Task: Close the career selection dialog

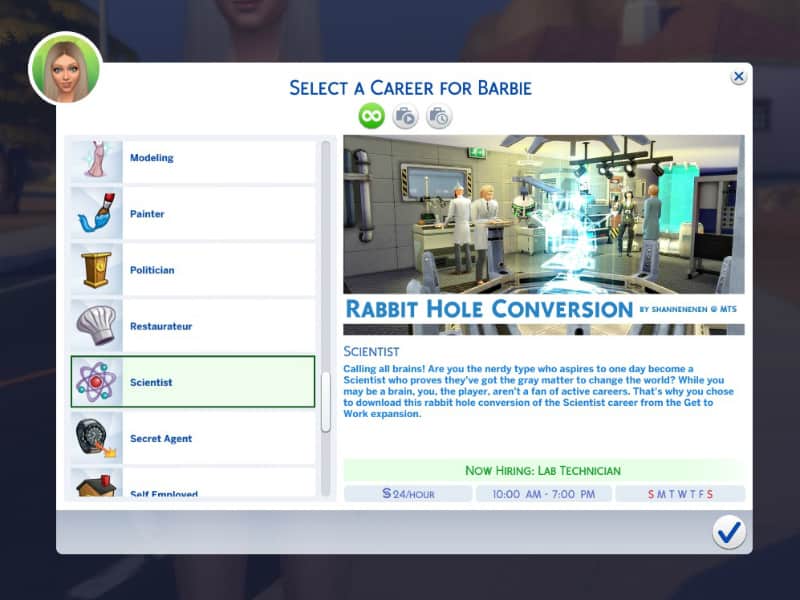Action: pyautogui.click(x=738, y=76)
